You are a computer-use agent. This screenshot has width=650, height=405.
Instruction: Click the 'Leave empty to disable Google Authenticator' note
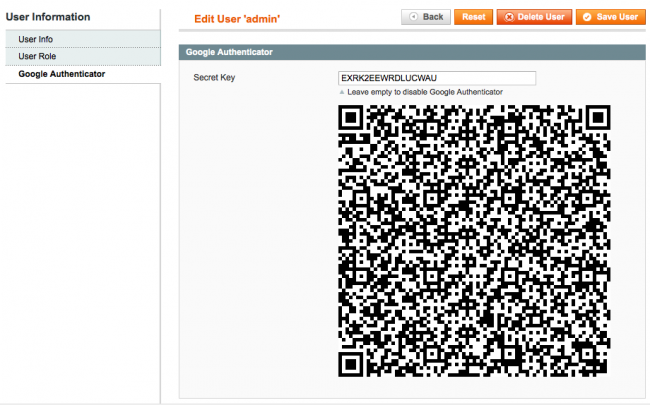click(424, 92)
